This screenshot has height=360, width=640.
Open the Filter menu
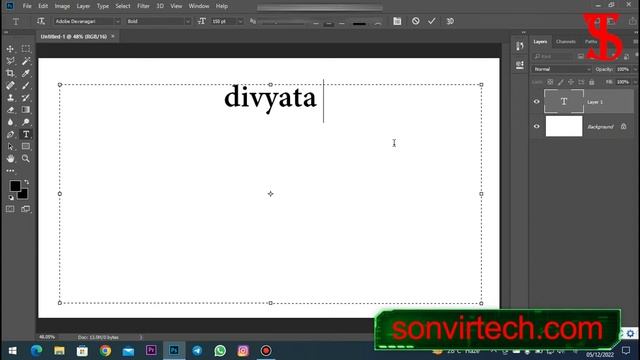[x=143, y=6]
